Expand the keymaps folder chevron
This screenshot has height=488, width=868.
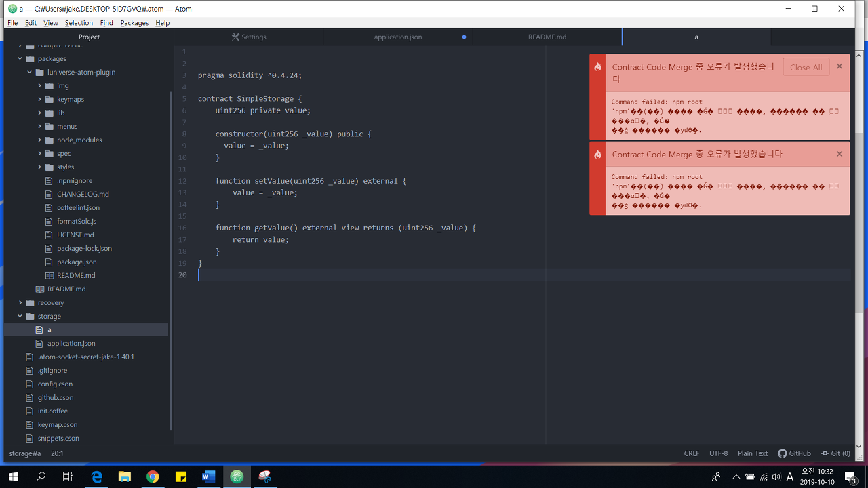39,99
